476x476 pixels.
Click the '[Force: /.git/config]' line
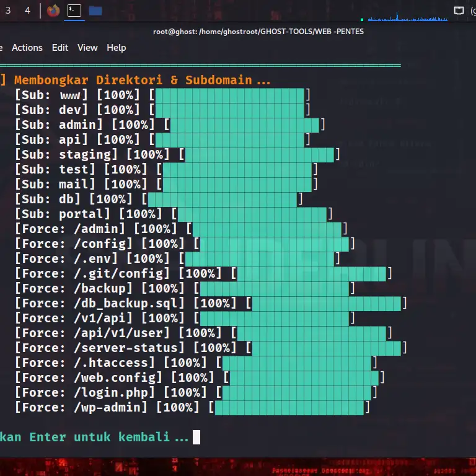tap(203, 273)
